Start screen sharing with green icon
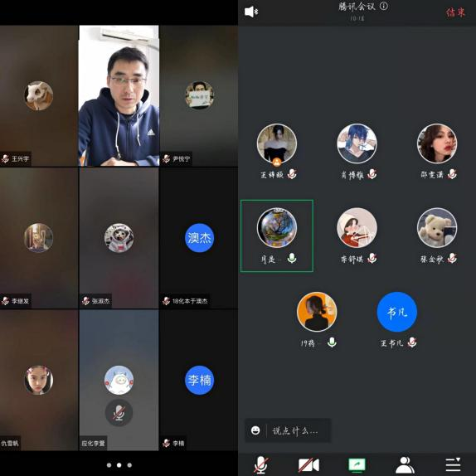Image resolution: width=476 pixels, height=476 pixels. tap(357, 464)
